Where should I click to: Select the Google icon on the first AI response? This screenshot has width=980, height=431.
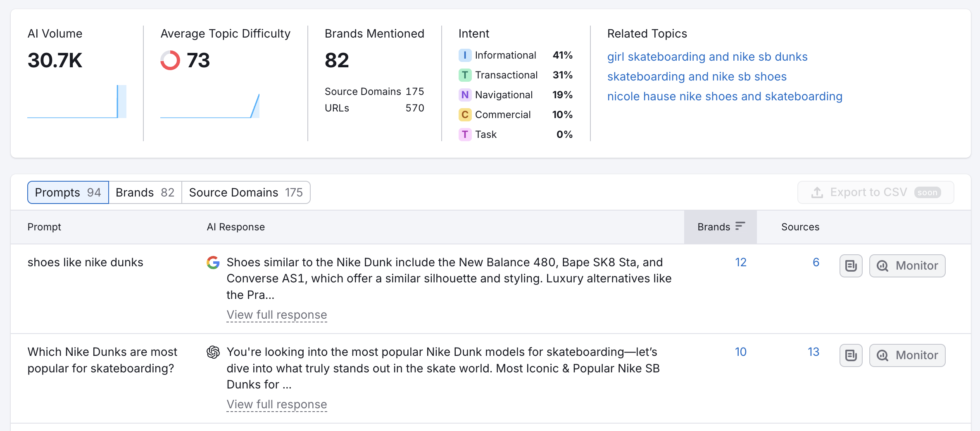click(213, 263)
